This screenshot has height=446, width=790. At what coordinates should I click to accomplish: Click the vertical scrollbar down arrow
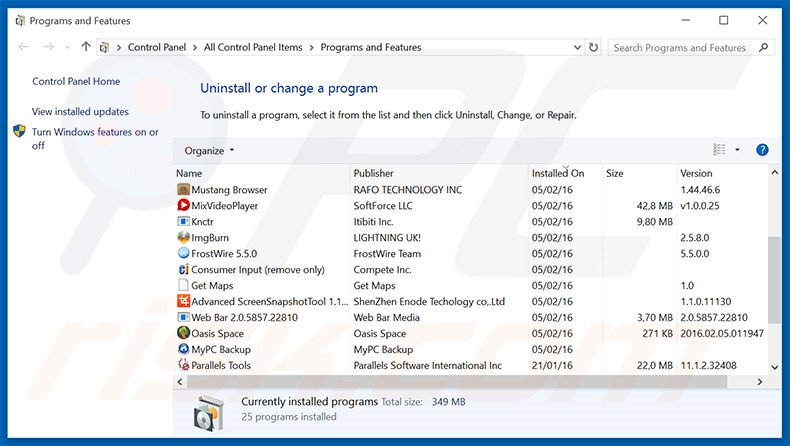point(774,367)
